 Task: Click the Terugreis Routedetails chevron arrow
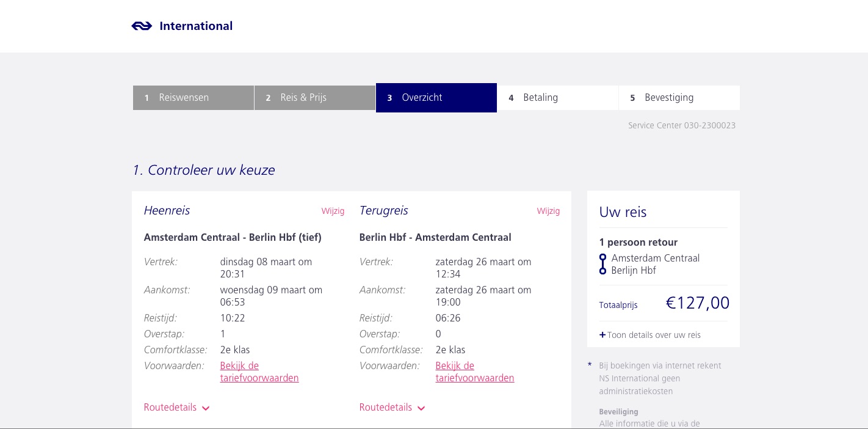(x=421, y=408)
